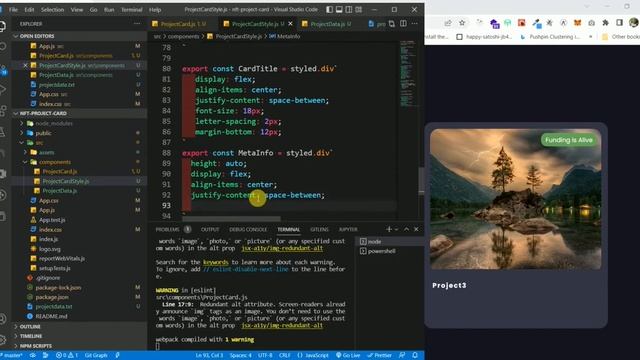Maximize the panel with the up chevron
This screenshot has width=640, height=360.
point(406,229)
